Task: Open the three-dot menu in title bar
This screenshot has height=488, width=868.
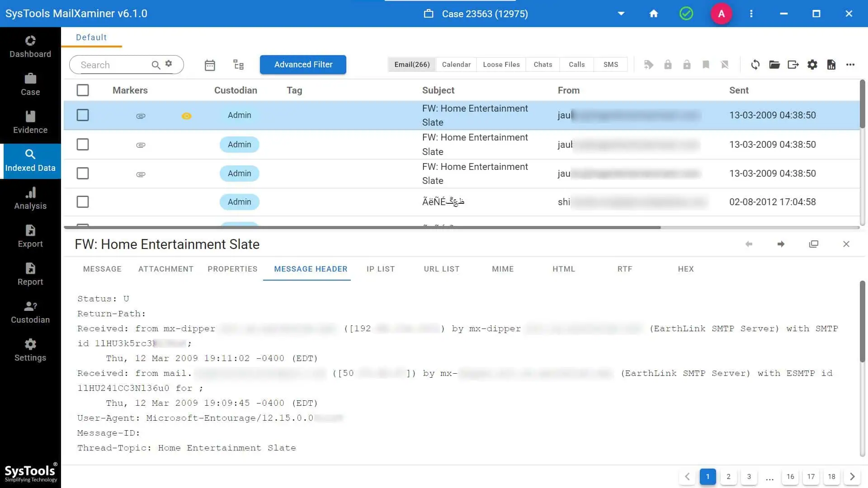Action: pos(751,14)
